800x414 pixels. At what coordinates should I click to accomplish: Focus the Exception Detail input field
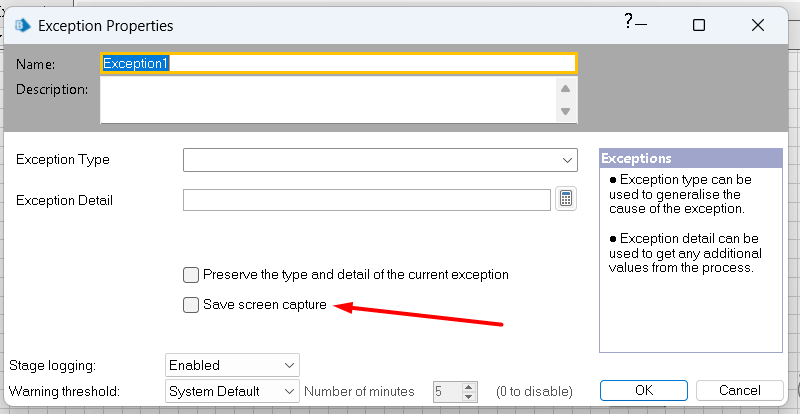[367, 200]
